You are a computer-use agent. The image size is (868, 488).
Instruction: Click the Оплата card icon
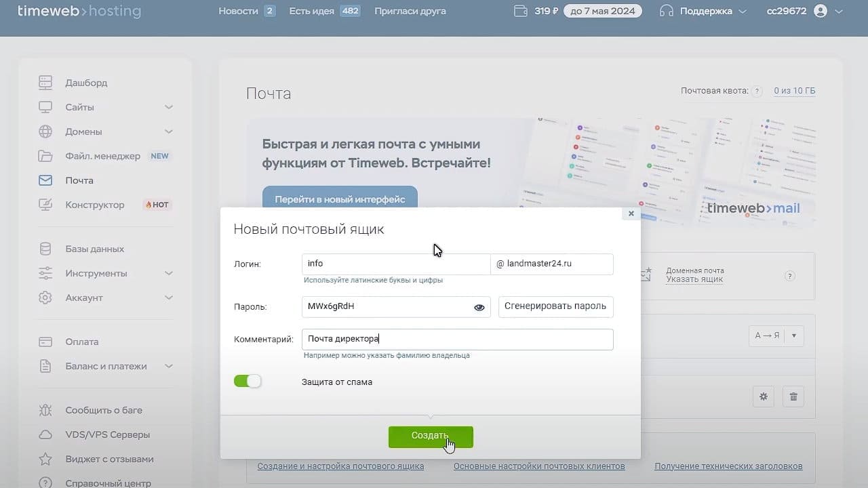pyautogui.click(x=45, y=342)
